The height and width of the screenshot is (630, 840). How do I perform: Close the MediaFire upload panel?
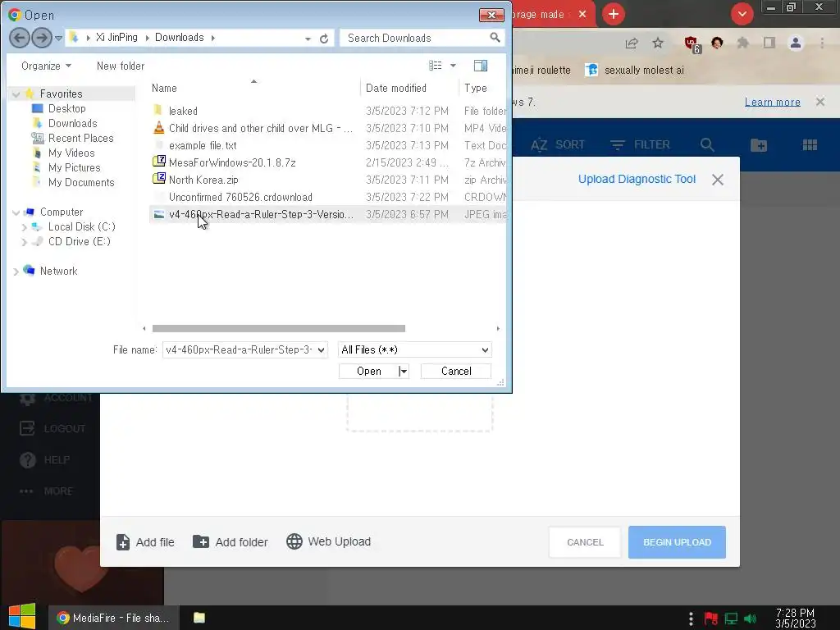point(718,180)
